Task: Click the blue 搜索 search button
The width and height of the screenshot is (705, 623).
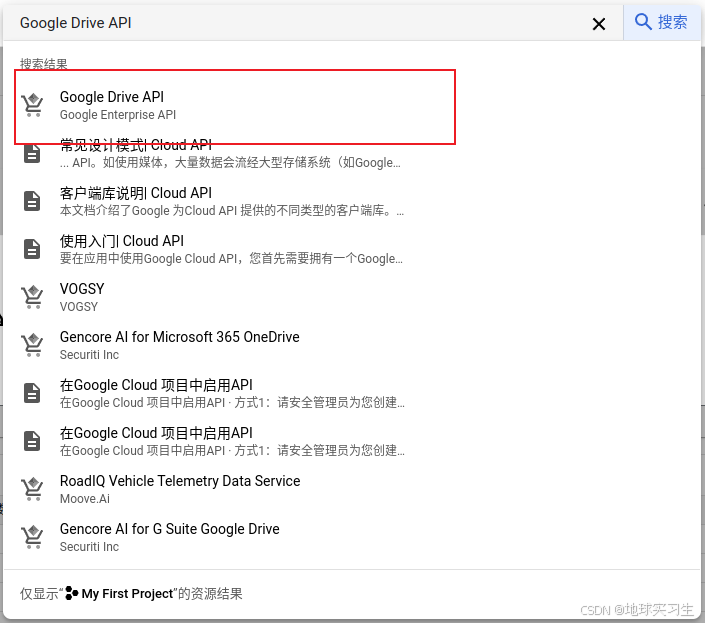Action: pyautogui.click(x=661, y=22)
